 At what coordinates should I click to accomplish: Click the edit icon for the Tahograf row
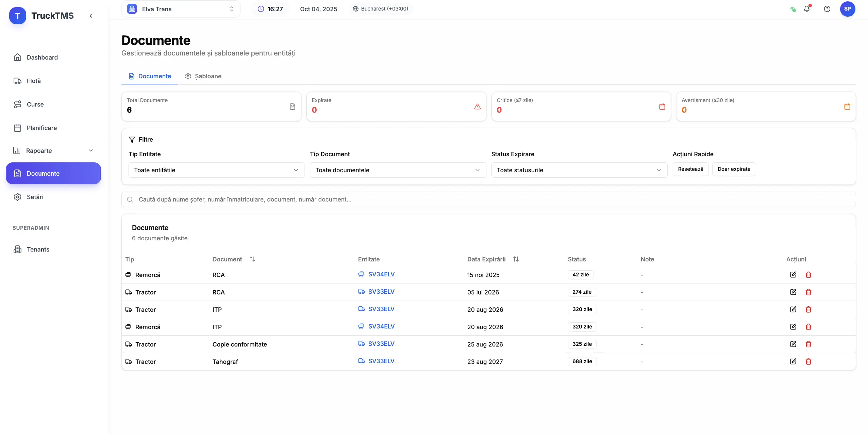793,361
